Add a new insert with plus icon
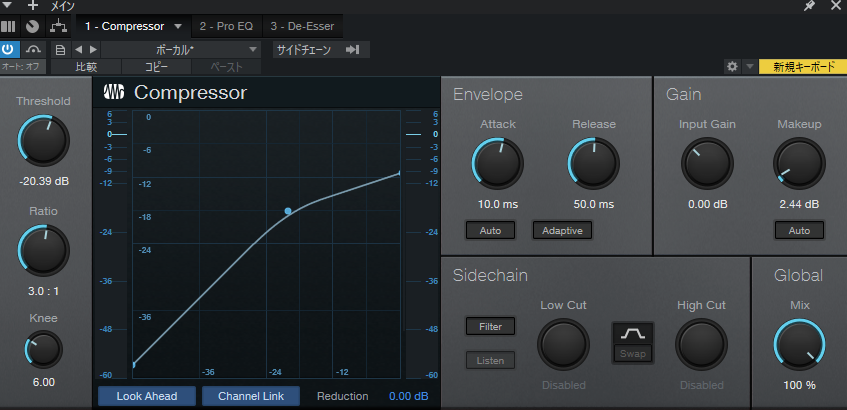This screenshot has height=410, width=847. (x=33, y=5)
